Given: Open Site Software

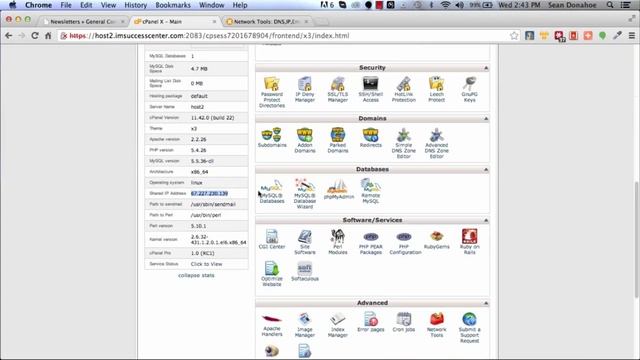Looking at the screenshot, I should [x=305, y=242].
